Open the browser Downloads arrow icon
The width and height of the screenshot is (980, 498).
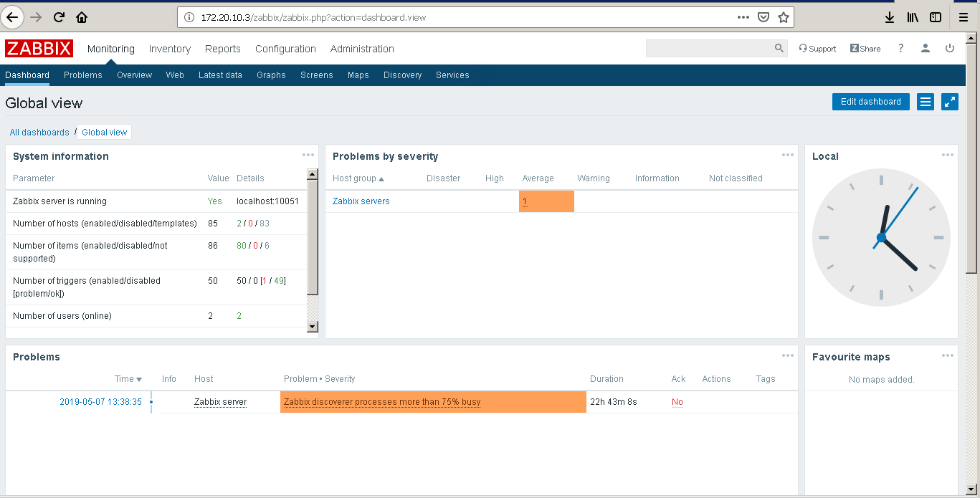(x=890, y=17)
